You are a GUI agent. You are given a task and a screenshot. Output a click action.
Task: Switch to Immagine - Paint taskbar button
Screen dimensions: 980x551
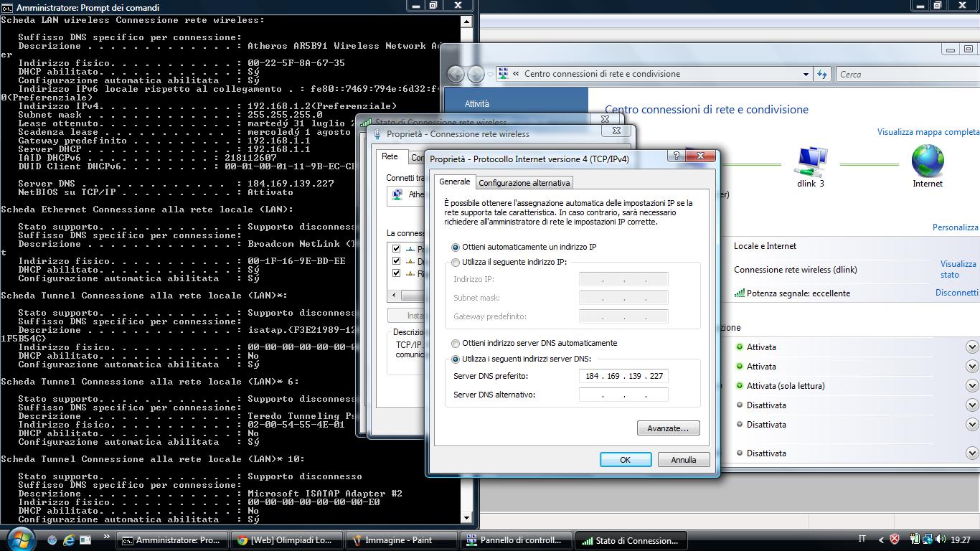[x=401, y=540]
